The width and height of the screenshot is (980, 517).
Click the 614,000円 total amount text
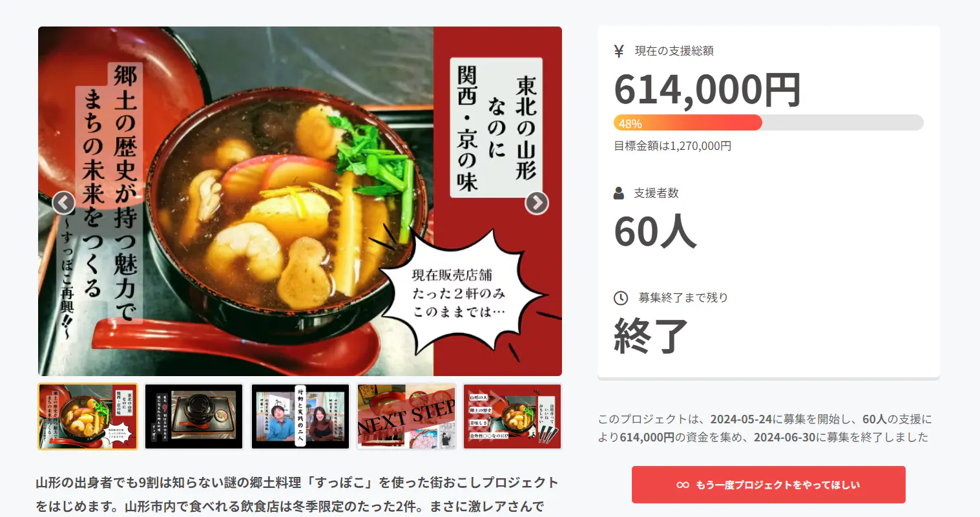point(707,90)
